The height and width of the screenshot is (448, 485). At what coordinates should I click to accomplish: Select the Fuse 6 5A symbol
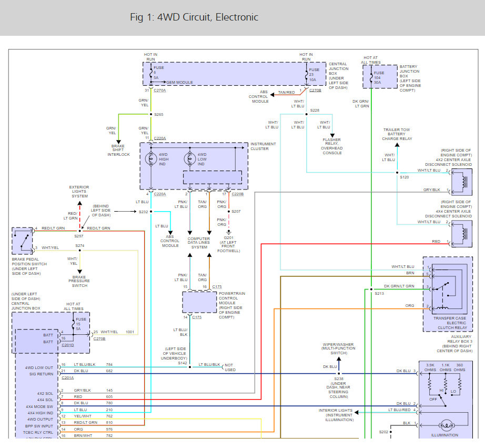click(151, 74)
